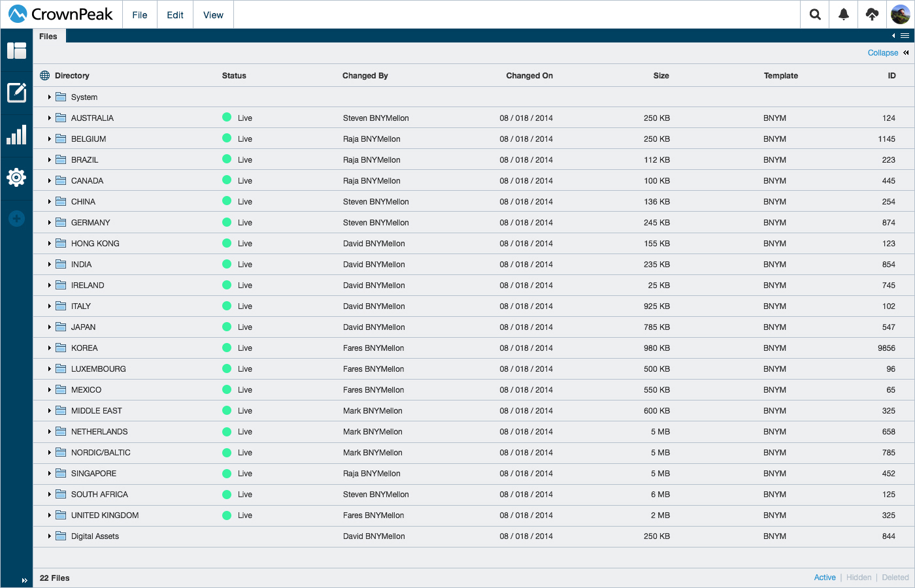Click the small left arrow in Files panel header

click(893, 36)
